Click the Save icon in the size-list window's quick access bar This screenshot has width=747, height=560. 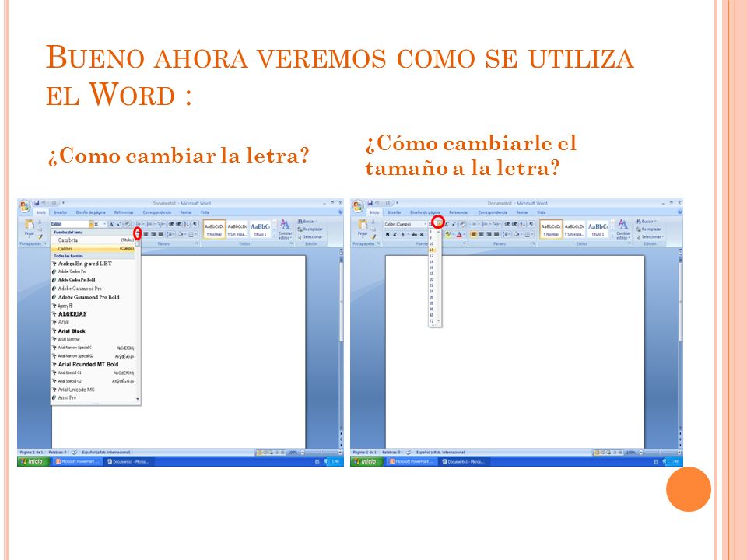370,203
